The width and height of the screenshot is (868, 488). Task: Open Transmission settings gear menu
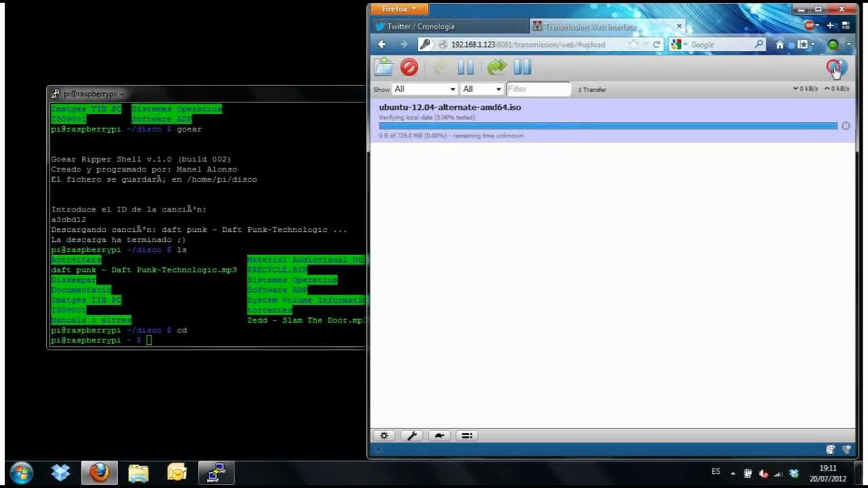coord(384,436)
